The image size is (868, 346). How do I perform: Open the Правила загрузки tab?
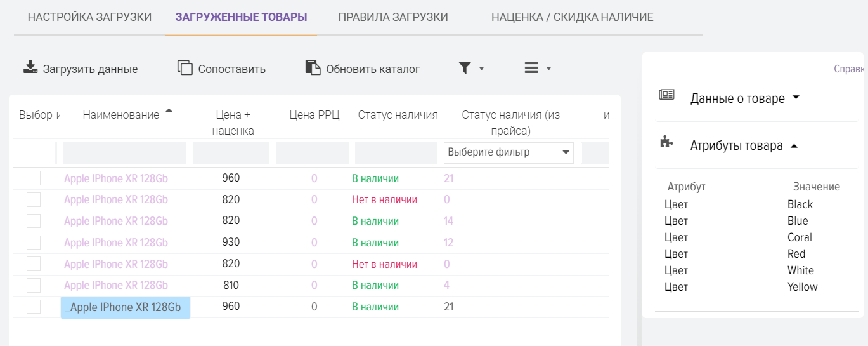tap(393, 17)
